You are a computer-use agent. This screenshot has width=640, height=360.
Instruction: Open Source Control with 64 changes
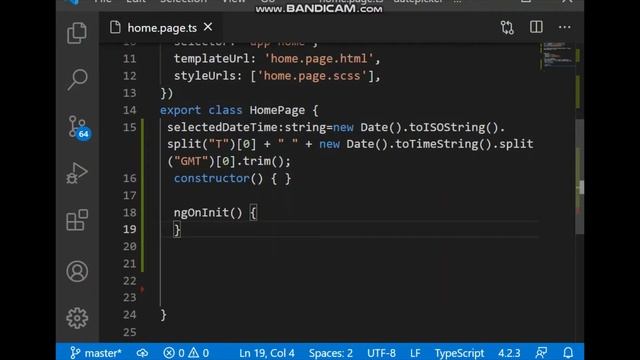[x=78, y=127]
